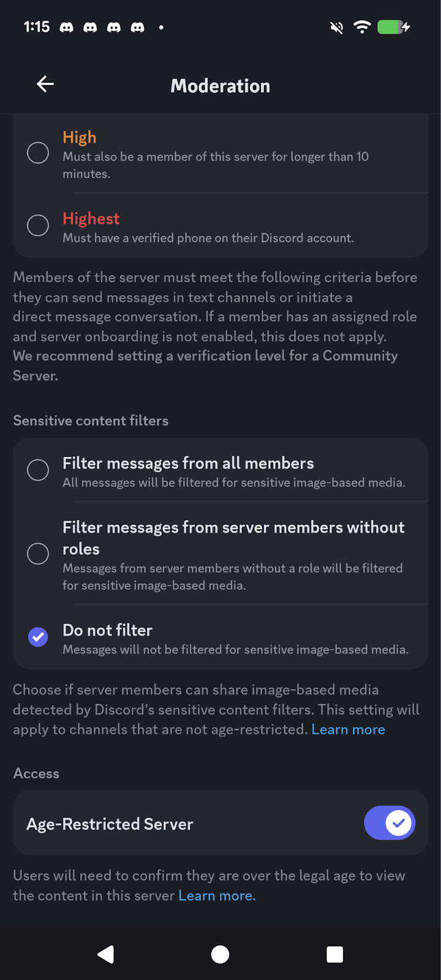Open "Learn more" about sensitive content filters
Viewport: 441px width, 980px height.
(348, 729)
